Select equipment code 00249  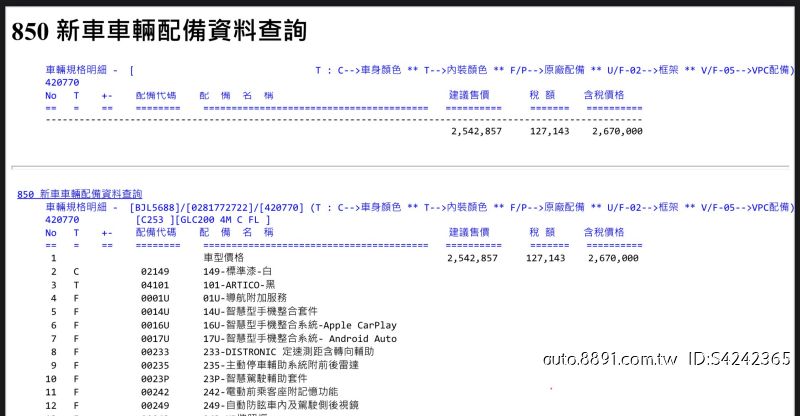point(155,405)
